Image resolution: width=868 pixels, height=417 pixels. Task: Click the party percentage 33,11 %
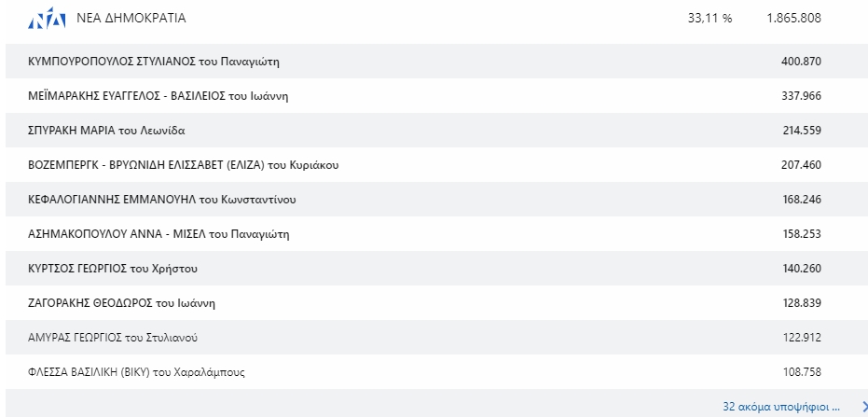tap(710, 18)
